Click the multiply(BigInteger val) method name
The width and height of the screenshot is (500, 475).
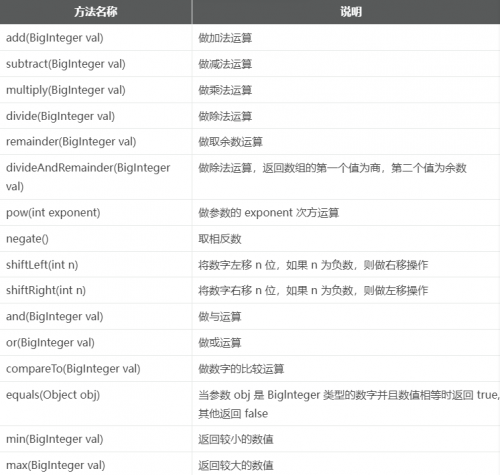click(66, 90)
